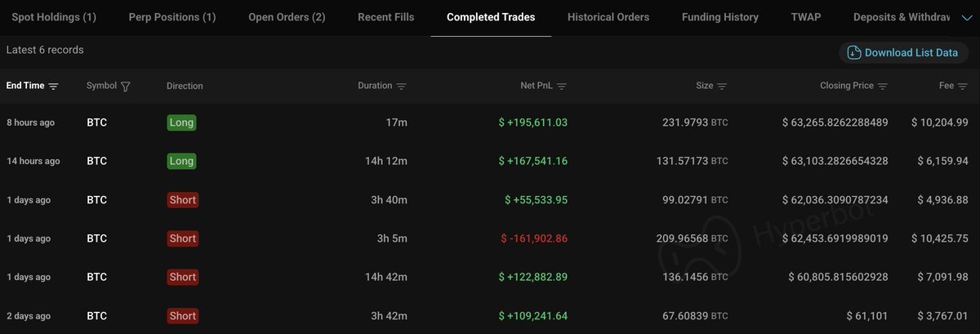Click the Short badge in 2 days ago row
Screen dimensions: 980x334
click(x=183, y=315)
